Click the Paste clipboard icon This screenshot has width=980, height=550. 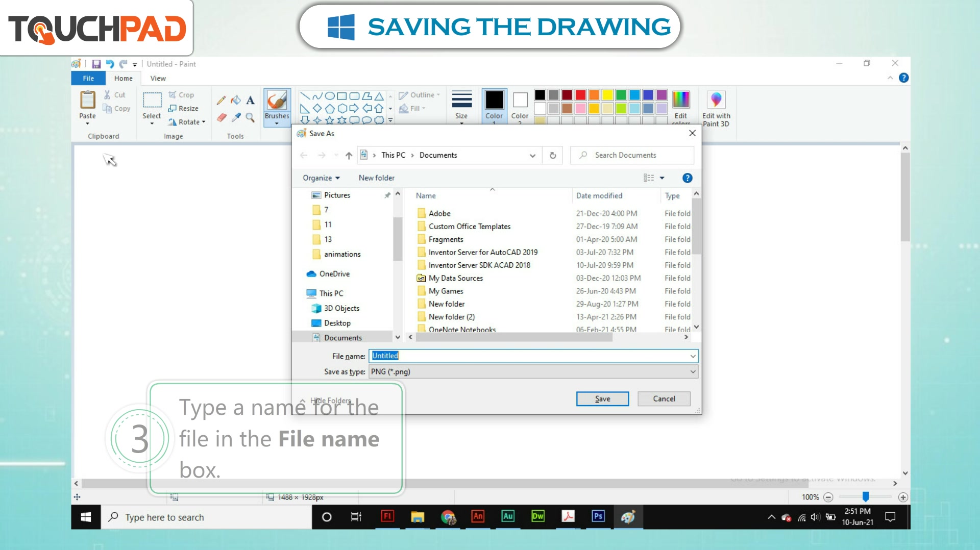(x=88, y=99)
